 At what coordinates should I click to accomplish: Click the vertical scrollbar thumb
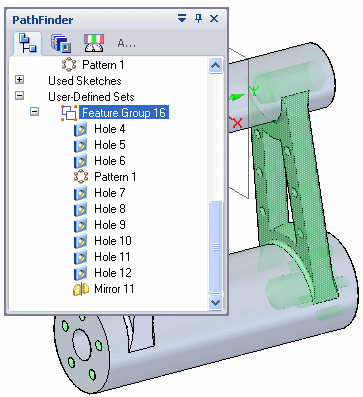click(x=215, y=247)
